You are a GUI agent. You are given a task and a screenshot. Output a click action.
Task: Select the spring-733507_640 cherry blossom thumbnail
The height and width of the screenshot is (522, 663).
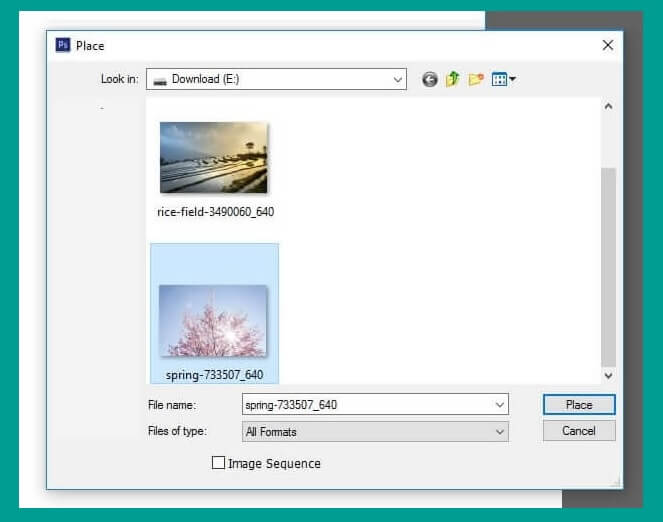(213, 321)
